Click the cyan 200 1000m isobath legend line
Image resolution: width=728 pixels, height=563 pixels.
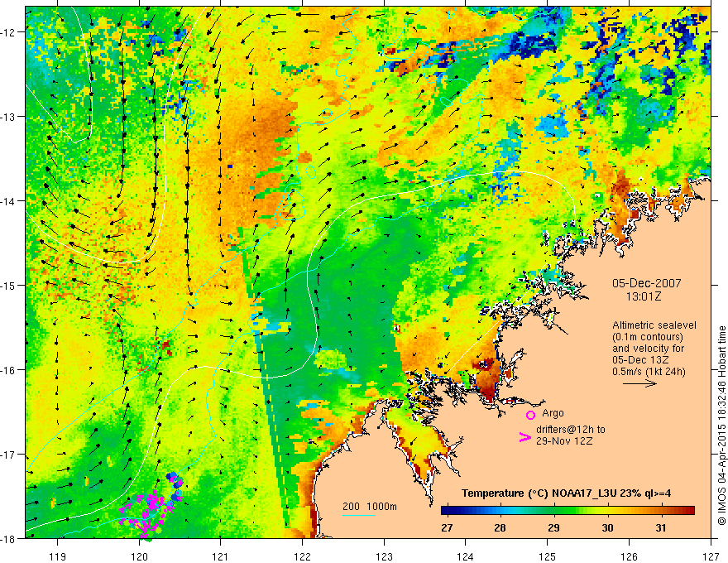[x=359, y=515]
